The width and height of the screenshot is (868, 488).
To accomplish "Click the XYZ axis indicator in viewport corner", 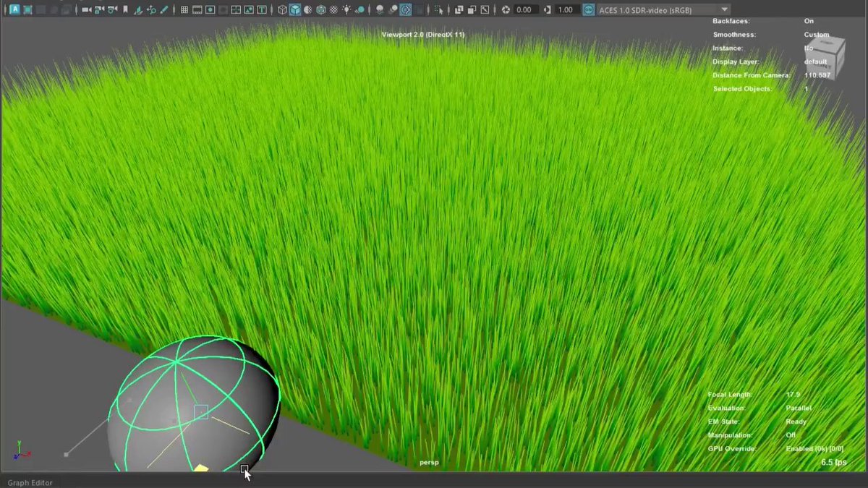I will 22,450.
